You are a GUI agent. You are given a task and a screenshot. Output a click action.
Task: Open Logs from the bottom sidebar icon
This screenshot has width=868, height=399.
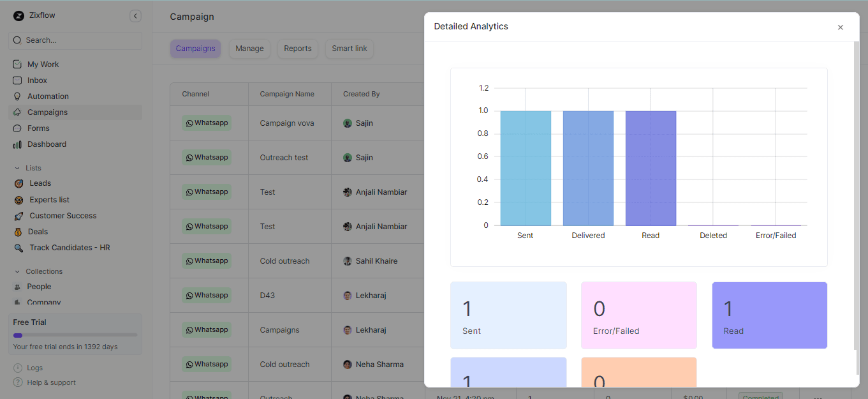point(17,368)
